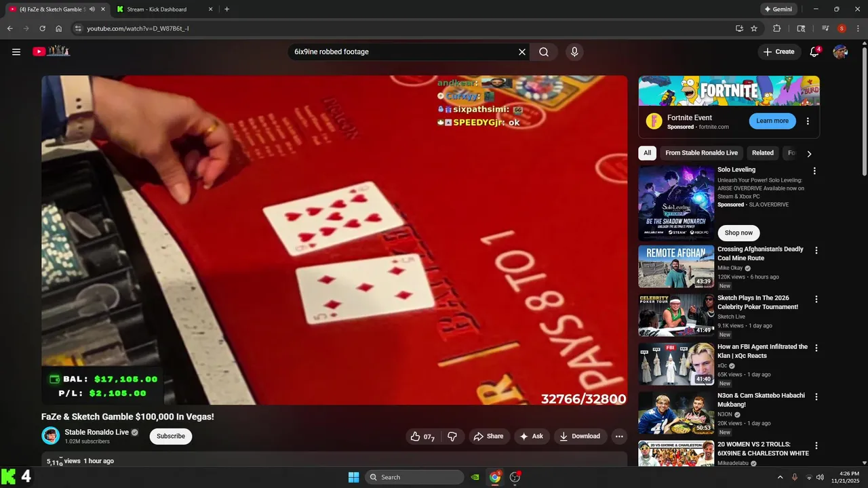The height and width of the screenshot is (488, 868).
Task: Run the search with magnifier button
Action: (x=544, y=52)
